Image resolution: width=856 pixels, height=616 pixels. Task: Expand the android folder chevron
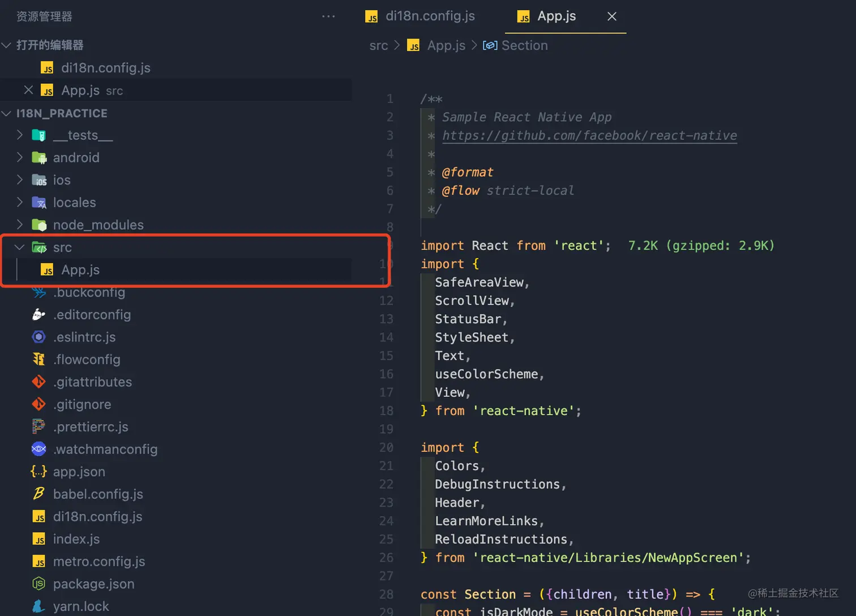click(20, 157)
